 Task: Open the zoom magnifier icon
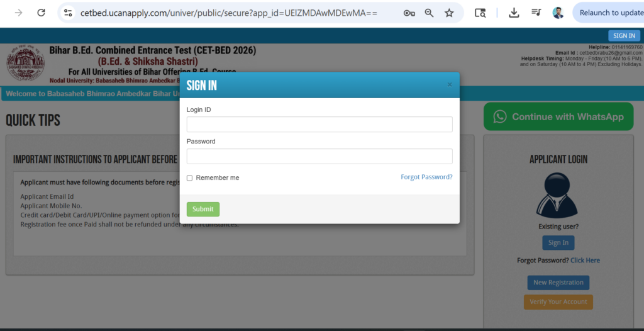click(x=429, y=13)
